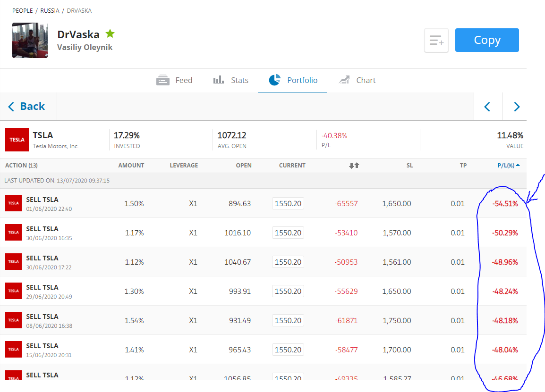The image size is (545, 392).
Task: Click the next instrument arrow
Action: (x=517, y=107)
